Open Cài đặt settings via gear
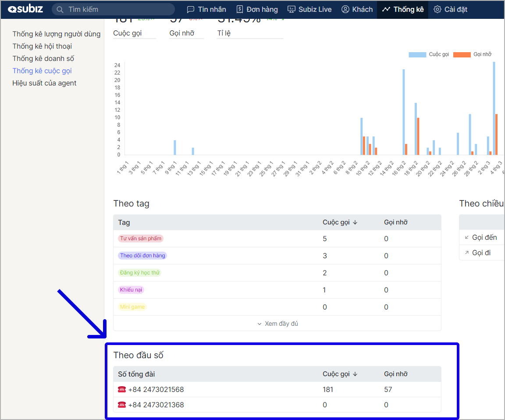This screenshot has height=420, width=505. (x=437, y=9)
